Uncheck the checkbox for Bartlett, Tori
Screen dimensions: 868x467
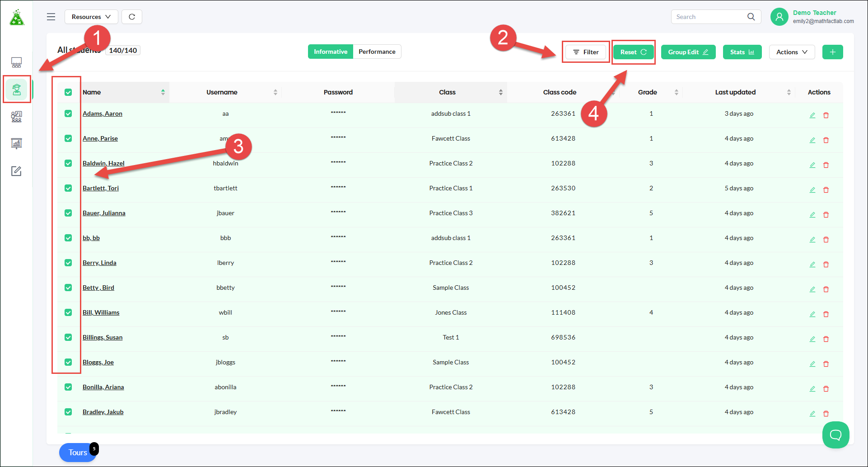pyautogui.click(x=68, y=188)
